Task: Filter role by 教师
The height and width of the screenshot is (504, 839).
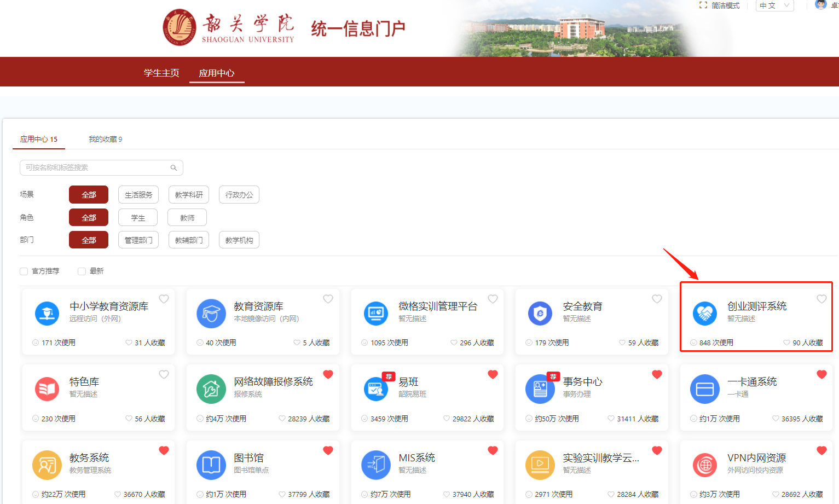Action: (x=187, y=218)
